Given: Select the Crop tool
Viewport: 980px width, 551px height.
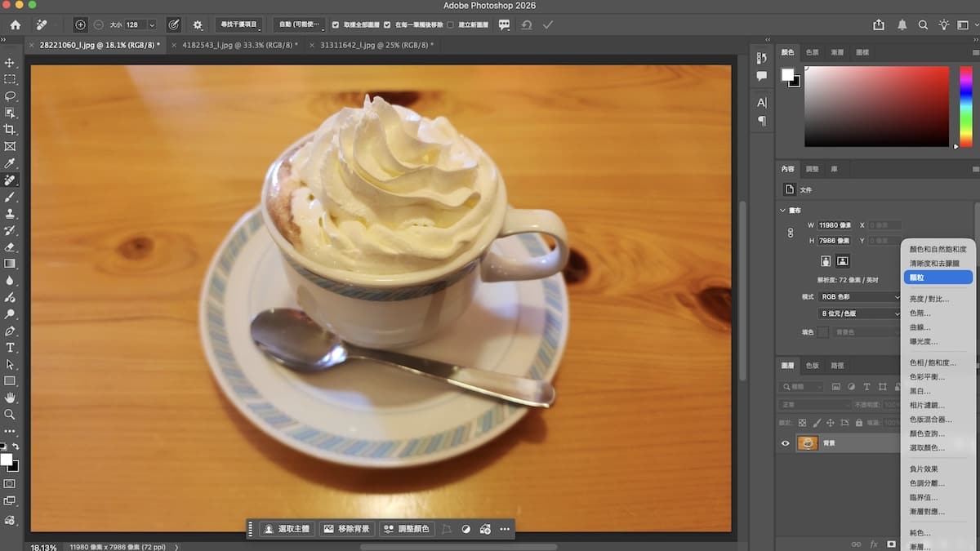Looking at the screenshot, I should coord(10,130).
